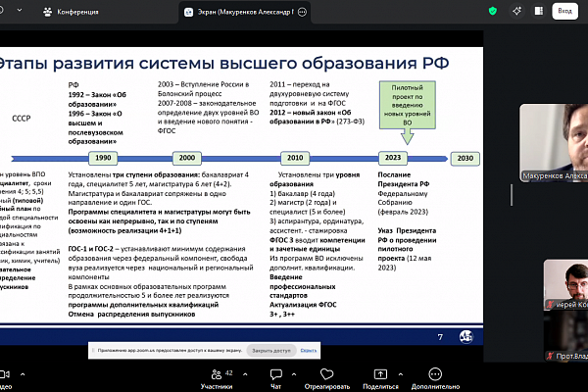Open the Чат chat panel

coord(275,379)
